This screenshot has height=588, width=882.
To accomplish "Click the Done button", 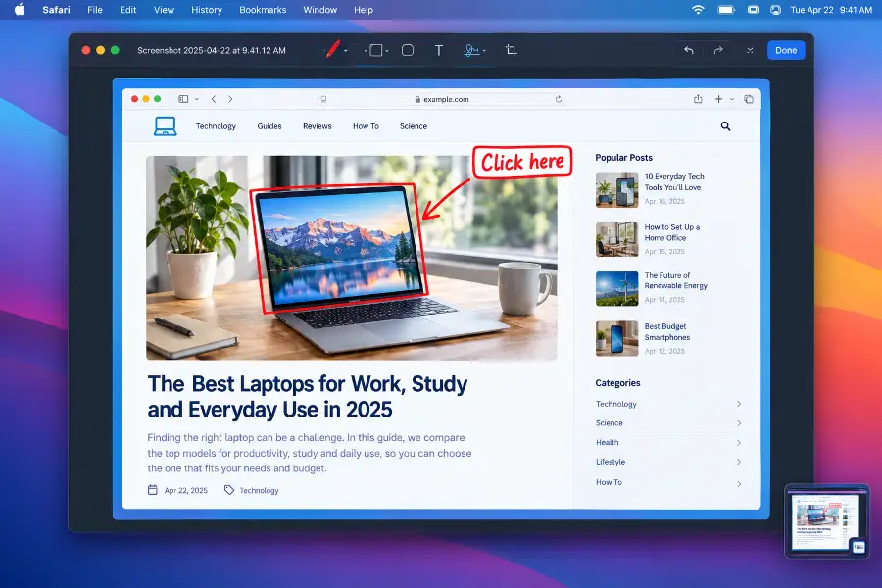I will click(786, 50).
